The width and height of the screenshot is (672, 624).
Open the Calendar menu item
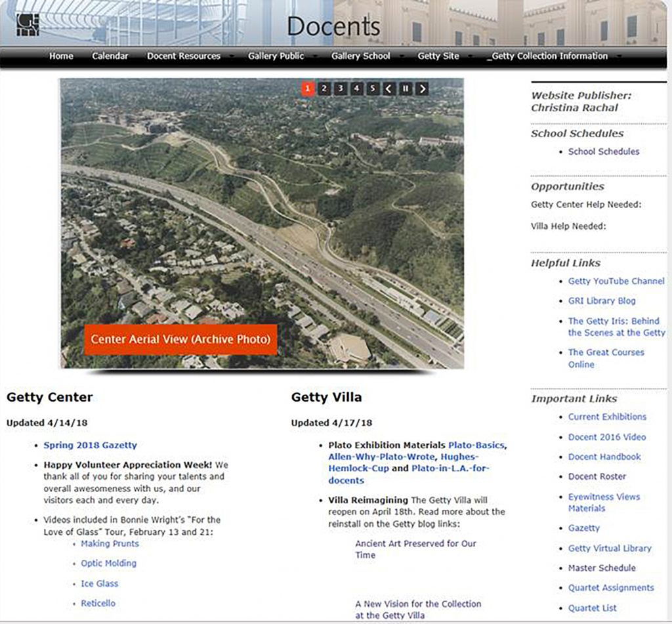(x=110, y=56)
